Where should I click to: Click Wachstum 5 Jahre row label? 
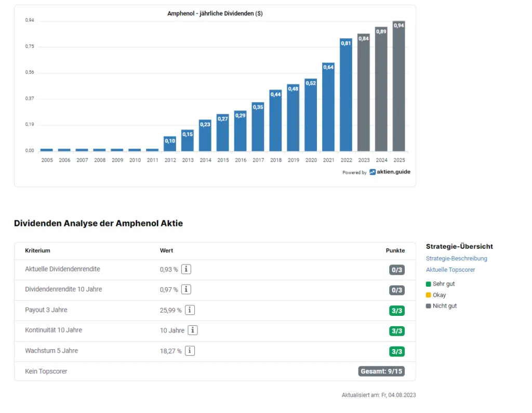pos(51,351)
